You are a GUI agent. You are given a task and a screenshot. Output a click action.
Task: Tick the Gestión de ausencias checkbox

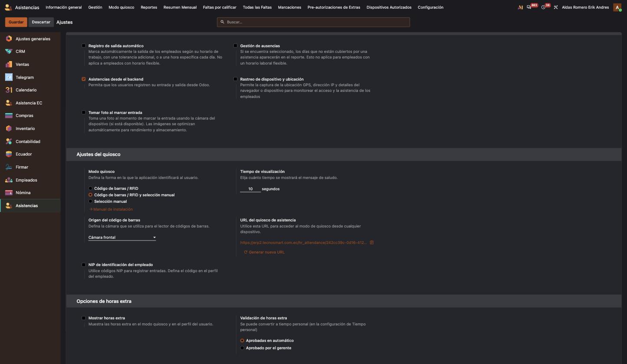[x=236, y=45]
